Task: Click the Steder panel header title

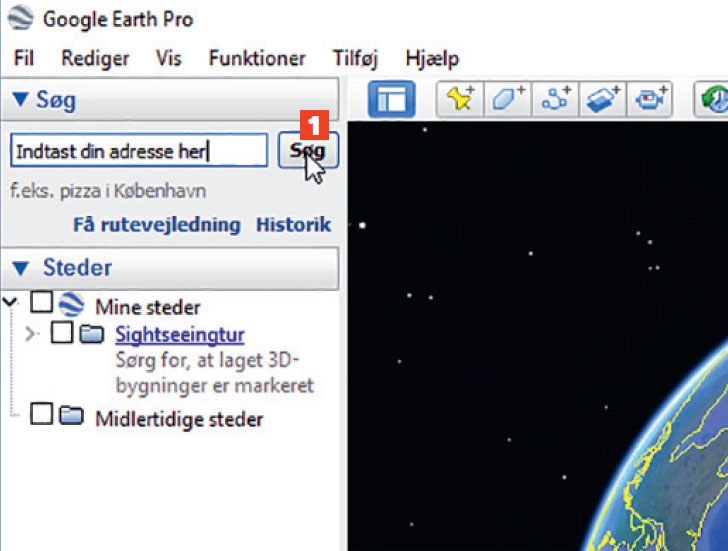Action: point(77,267)
